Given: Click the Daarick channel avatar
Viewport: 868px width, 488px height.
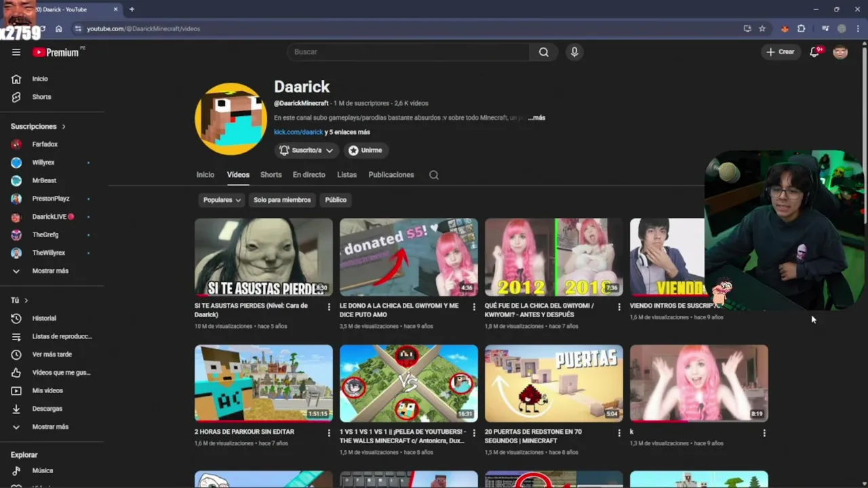Looking at the screenshot, I should pos(231,119).
